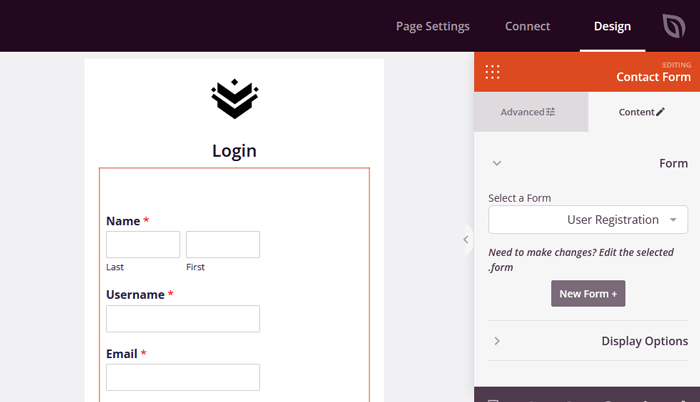Switch to the Advanced settings tab
The image size is (700, 402).
click(x=530, y=112)
